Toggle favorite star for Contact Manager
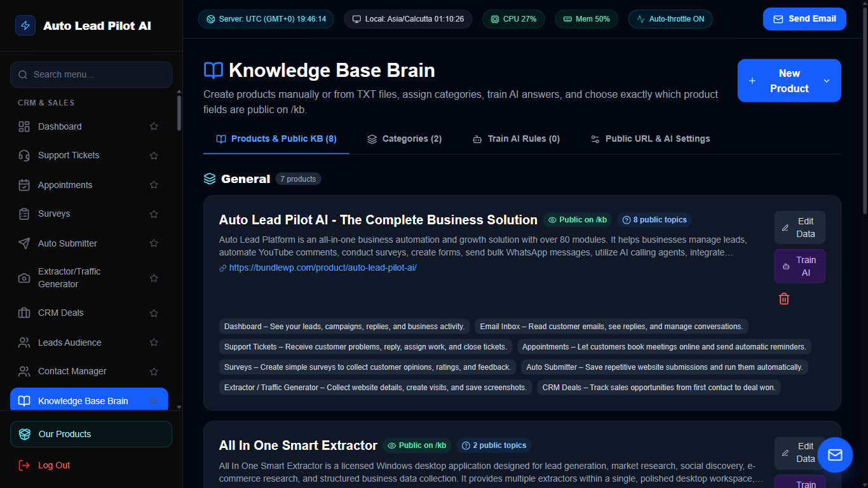Screen dimensions: 868x488 154,372
